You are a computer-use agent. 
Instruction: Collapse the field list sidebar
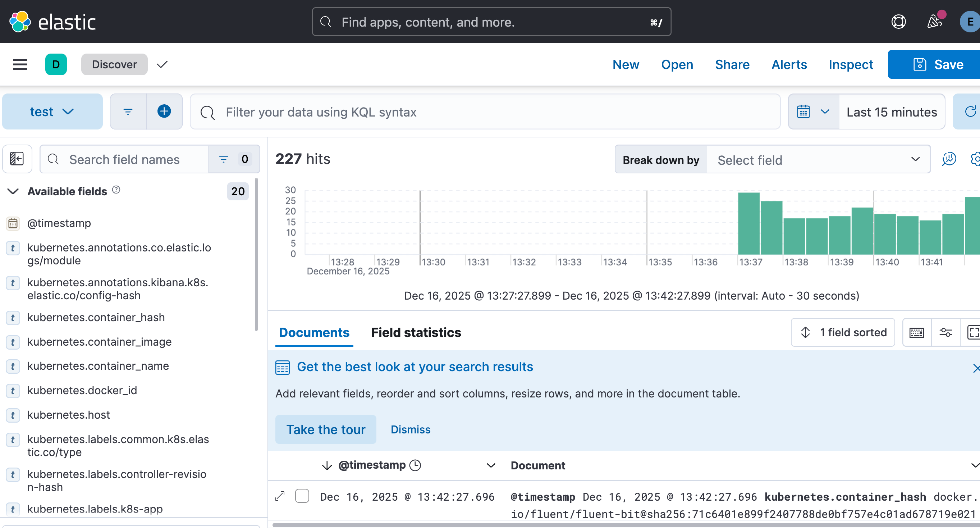pyautogui.click(x=17, y=159)
